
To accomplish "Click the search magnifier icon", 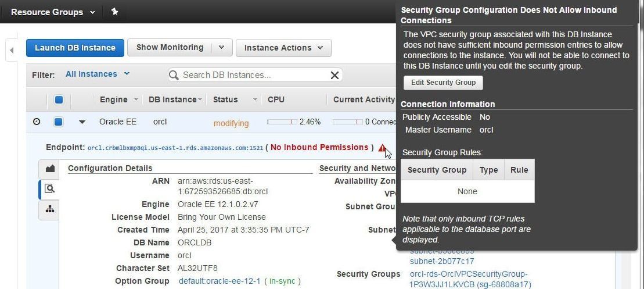I will point(174,75).
